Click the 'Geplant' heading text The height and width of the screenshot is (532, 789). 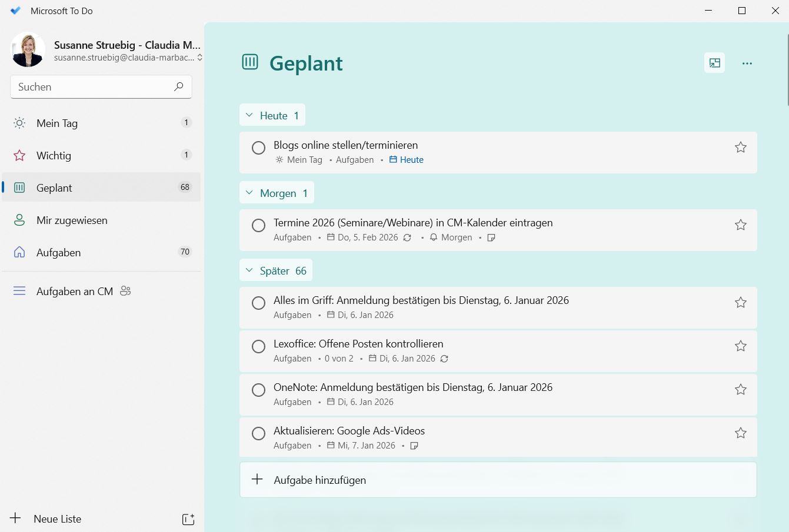pos(306,63)
